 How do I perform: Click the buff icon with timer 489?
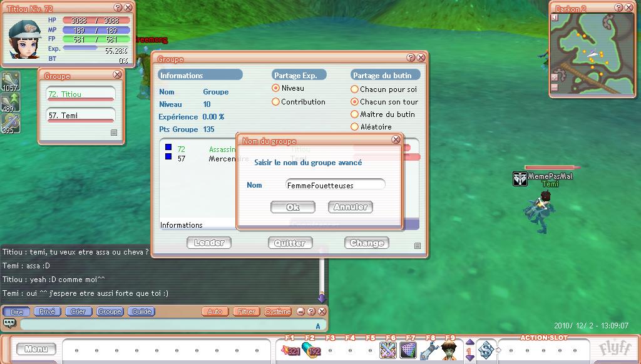pyautogui.click(x=10, y=102)
